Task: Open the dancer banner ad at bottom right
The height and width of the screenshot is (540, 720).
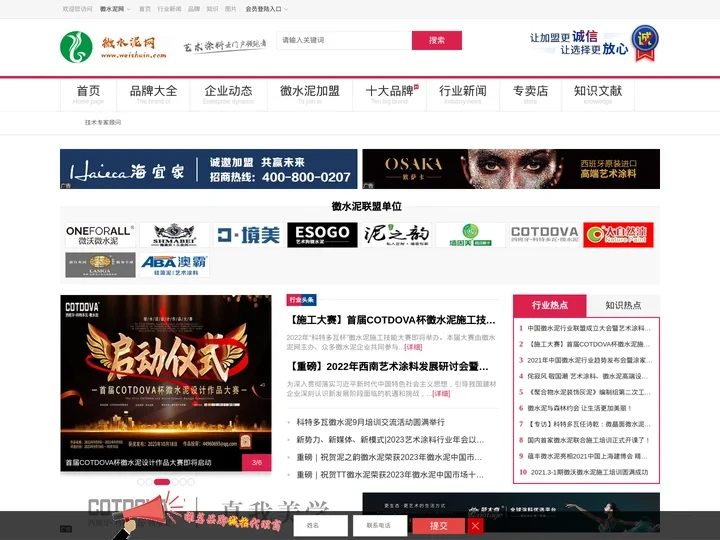Action: [511, 512]
